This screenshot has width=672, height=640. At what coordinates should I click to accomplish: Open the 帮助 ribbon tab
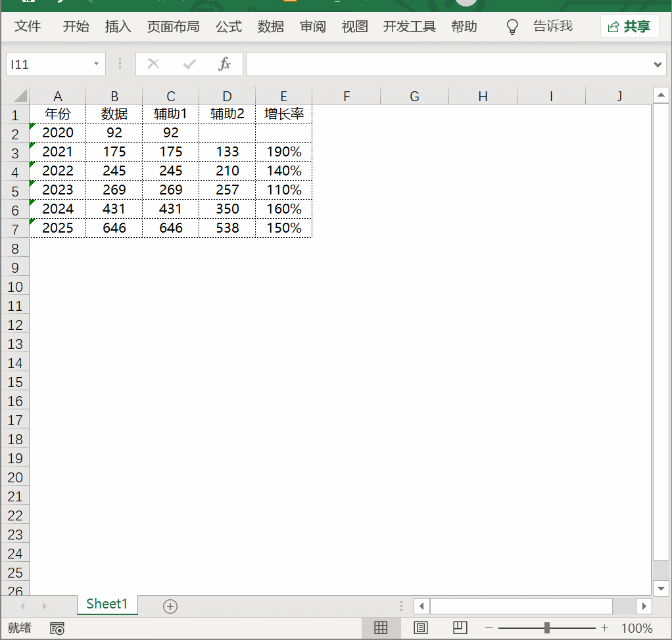pyautogui.click(x=464, y=26)
